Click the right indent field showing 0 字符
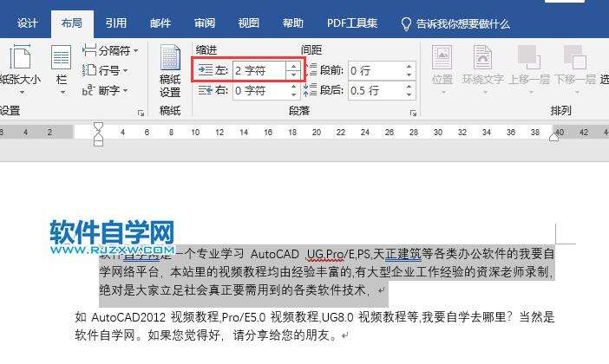 tap(259, 90)
